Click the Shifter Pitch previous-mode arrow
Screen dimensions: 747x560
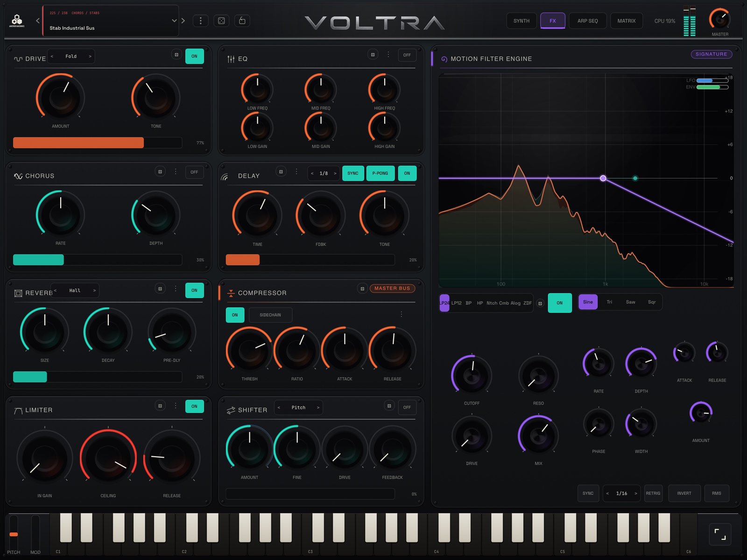click(279, 408)
